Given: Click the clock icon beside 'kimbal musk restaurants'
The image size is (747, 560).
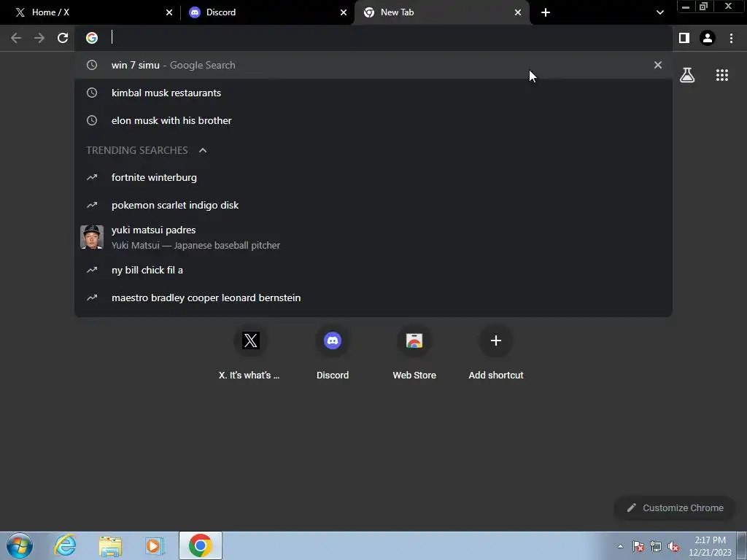Looking at the screenshot, I should pyautogui.click(x=92, y=93).
